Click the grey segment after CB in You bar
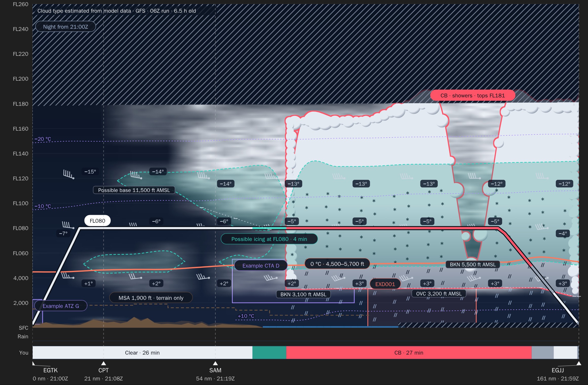Image resolution: width=588 pixels, height=385 pixels. pyautogui.click(x=543, y=353)
